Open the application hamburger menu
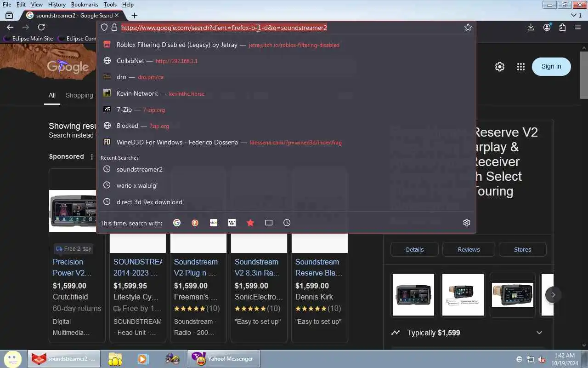This screenshot has width=588, height=368. pyautogui.click(x=578, y=28)
